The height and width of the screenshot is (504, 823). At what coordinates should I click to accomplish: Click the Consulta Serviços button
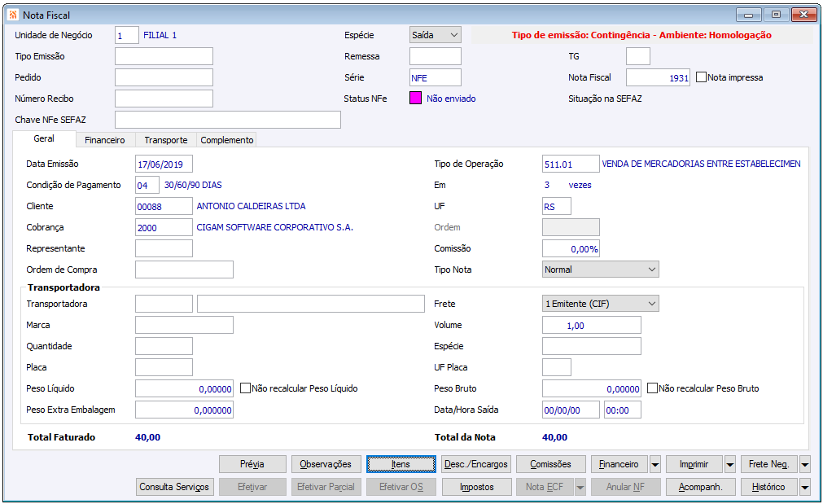[x=174, y=487]
